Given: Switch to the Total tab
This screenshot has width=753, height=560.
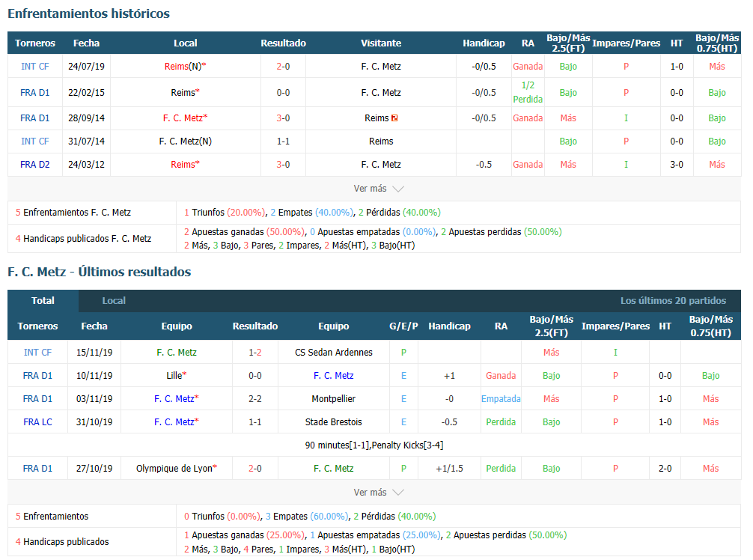Looking at the screenshot, I should point(43,301).
